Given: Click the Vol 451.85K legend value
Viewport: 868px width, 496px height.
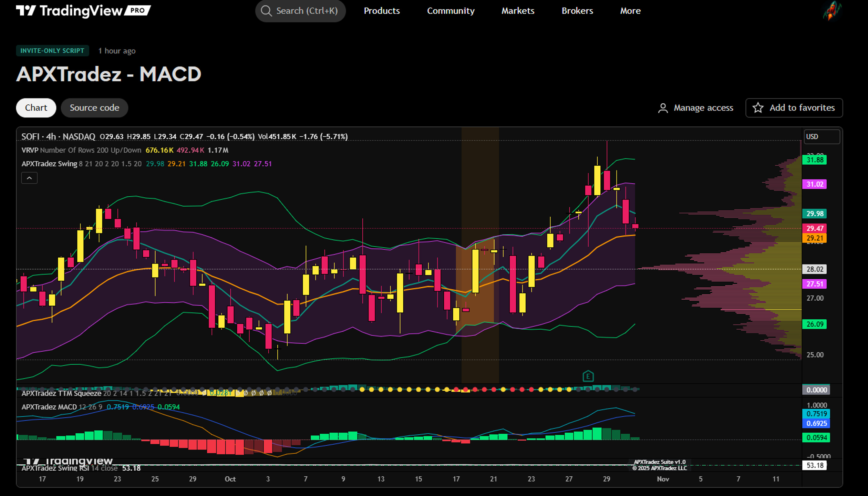Looking at the screenshot, I should [277, 137].
